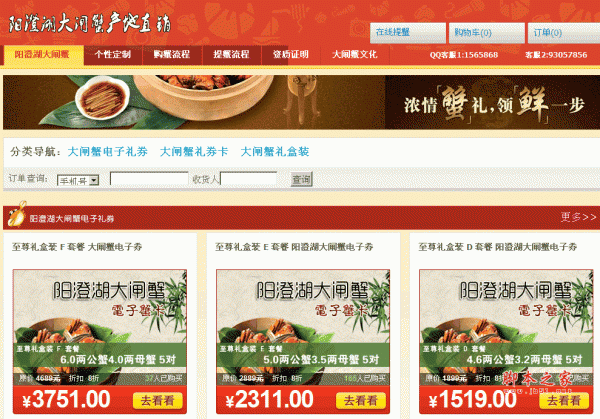The height and width of the screenshot is (419, 600).
Task: Click the 大闸蟹礼券卡 category link
Action: tap(194, 152)
